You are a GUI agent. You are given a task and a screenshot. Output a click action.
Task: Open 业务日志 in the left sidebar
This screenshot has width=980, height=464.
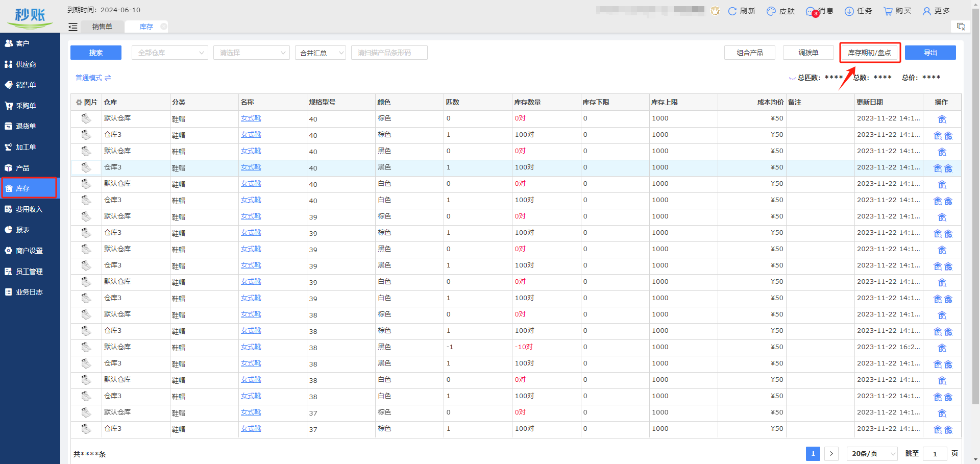30,292
